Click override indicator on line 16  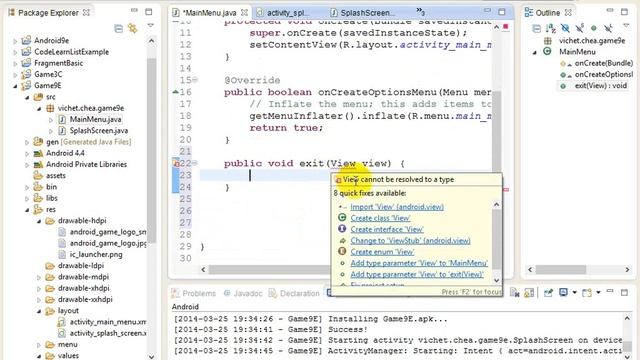pos(176,92)
